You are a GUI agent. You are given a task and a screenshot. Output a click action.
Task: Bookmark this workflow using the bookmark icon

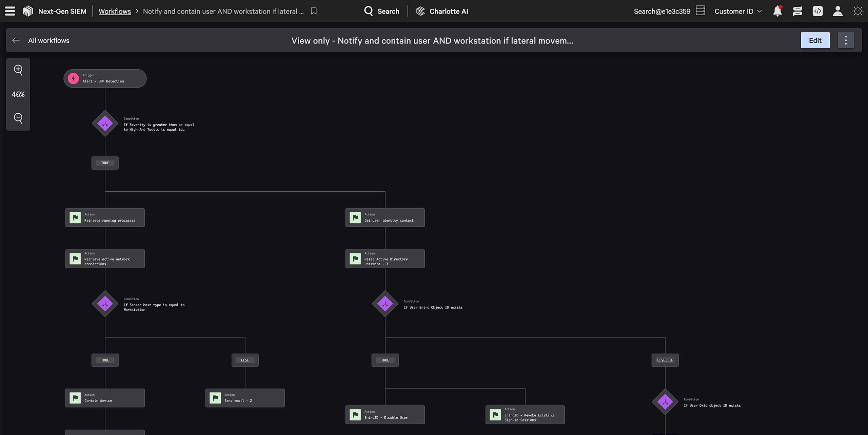point(313,11)
